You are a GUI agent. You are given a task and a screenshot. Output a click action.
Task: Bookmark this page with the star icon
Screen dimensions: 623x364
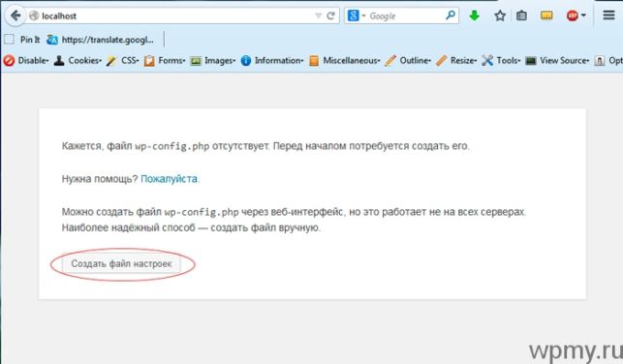500,15
